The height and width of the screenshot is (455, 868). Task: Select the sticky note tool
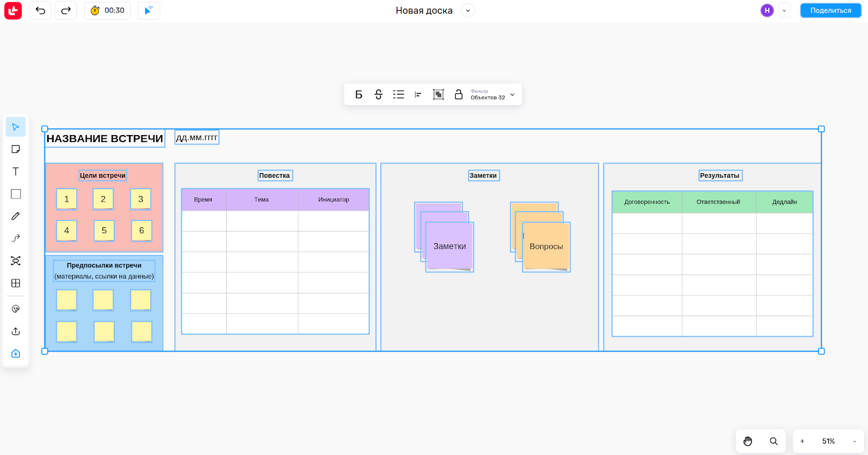[16, 149]
